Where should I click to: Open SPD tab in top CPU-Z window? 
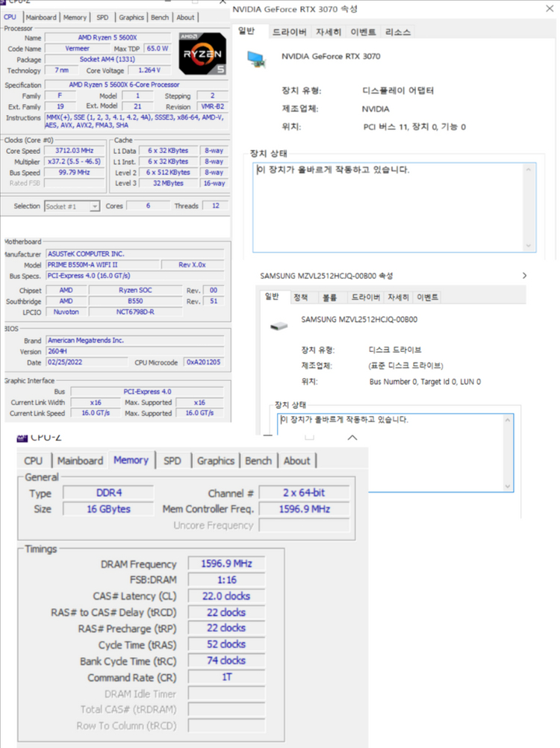pos(102,17)
